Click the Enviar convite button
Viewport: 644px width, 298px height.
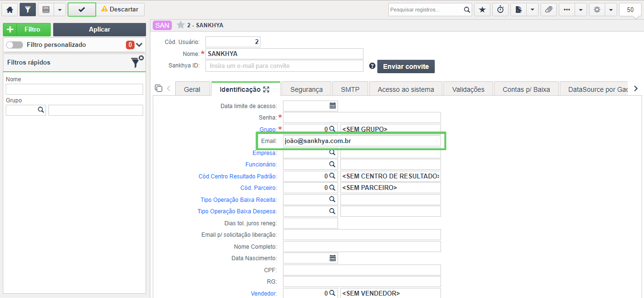[x=406, y=66]
